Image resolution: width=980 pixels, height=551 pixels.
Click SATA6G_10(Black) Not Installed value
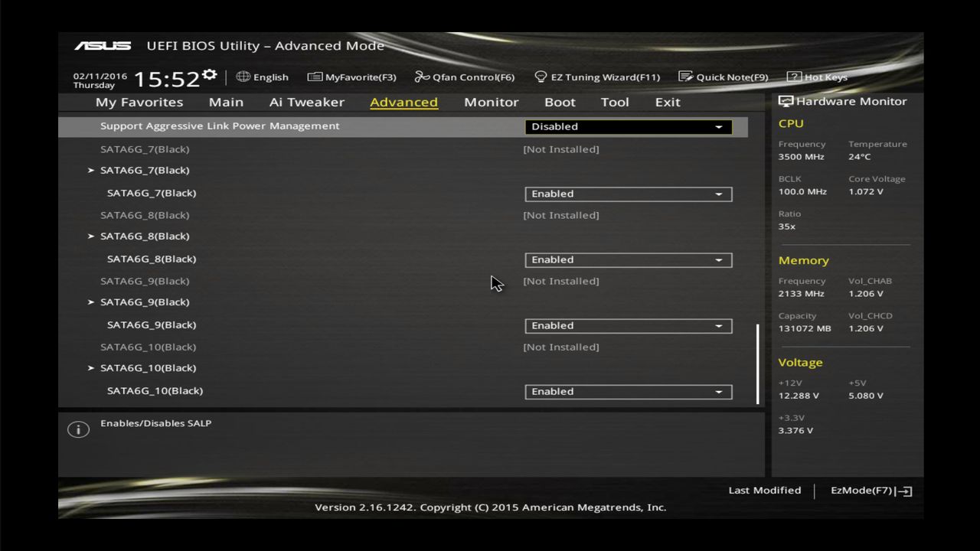pos(561,347)
